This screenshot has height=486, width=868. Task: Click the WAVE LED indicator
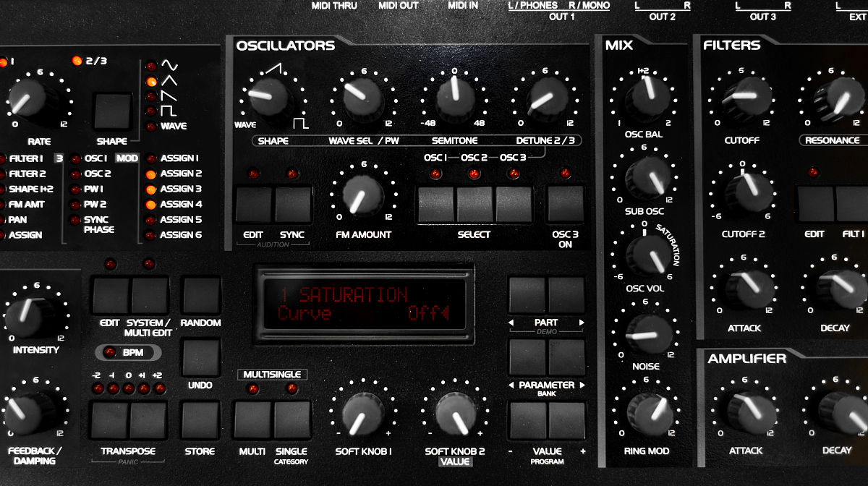click(x=151, y=127)
